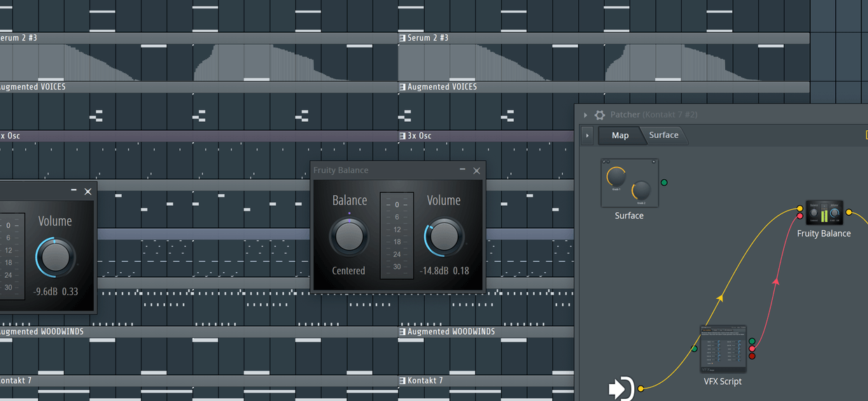The image size is (868, 401).
Task: Click the Balance knob in Fruity Balance
Action: 349,237
